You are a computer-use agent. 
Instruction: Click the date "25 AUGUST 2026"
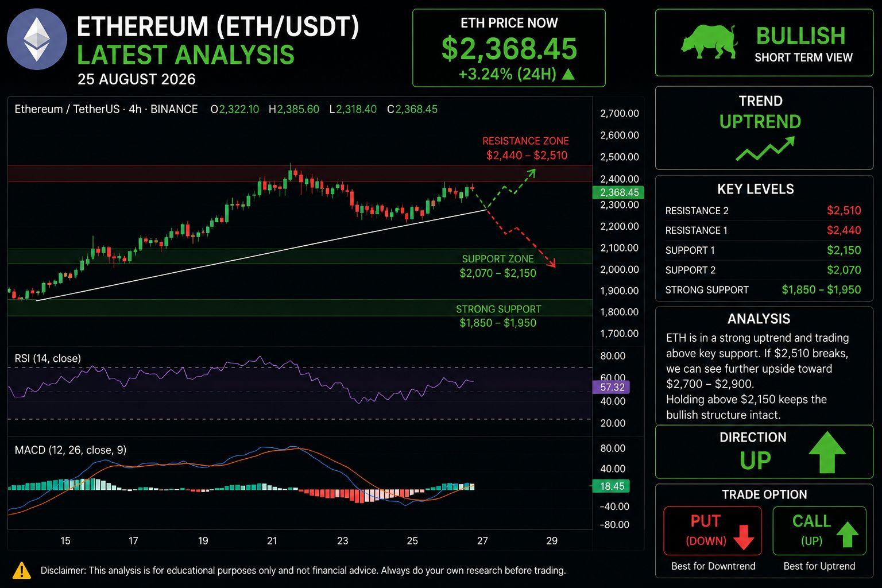tap(137, 79)
